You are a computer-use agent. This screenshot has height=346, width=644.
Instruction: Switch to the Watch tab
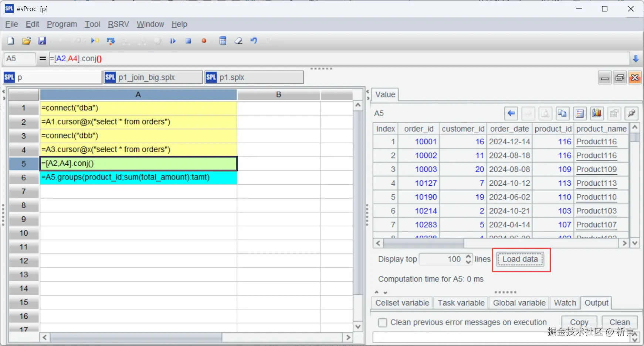click(565, 303)
